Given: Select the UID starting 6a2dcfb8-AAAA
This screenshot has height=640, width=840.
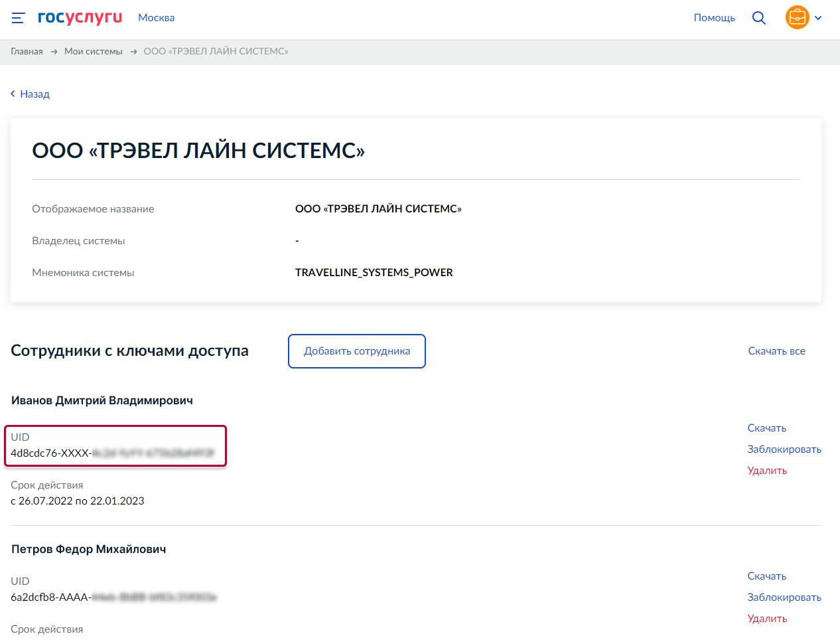Looking at the screenshot, I should 113,598.
